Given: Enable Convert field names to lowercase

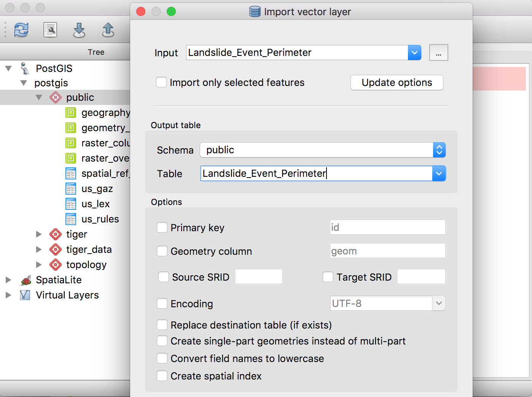Looking at the screenshot, I should [x=162, y=359].
